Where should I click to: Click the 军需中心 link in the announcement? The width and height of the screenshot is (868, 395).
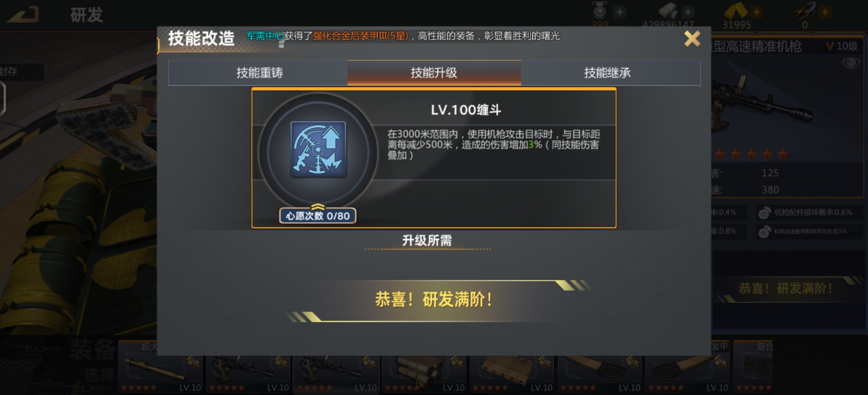coord(265,36)
